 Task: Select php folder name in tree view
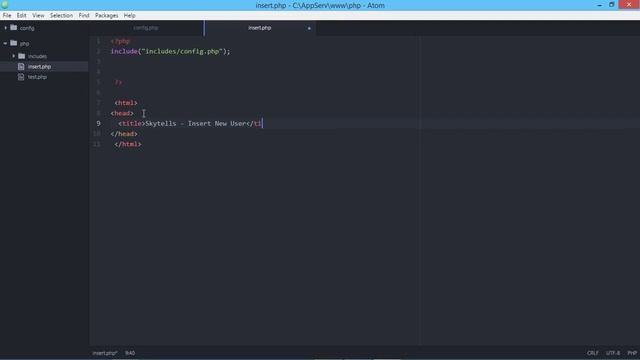(x=24, y=43)
